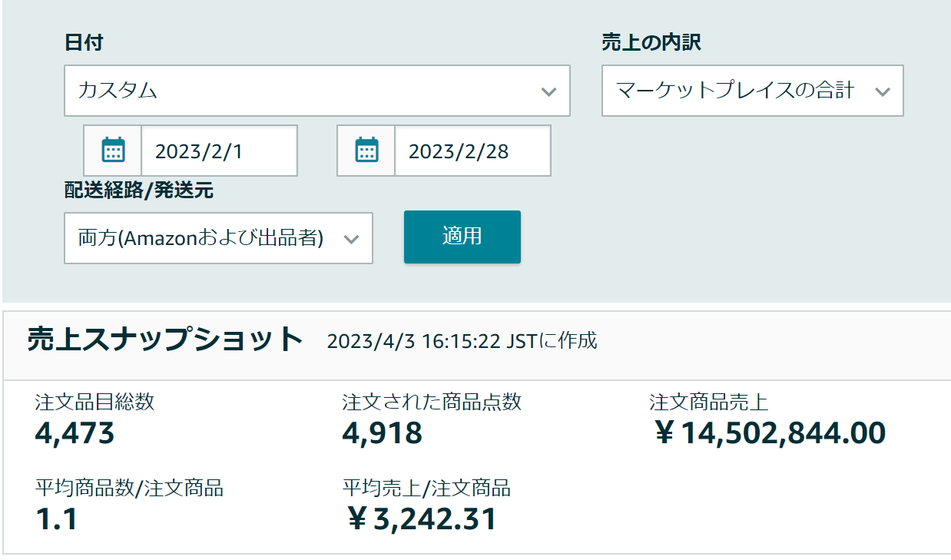Click the 注文商品売上 metric label
This screenshot has height=560, width=951.
point(708,402)
